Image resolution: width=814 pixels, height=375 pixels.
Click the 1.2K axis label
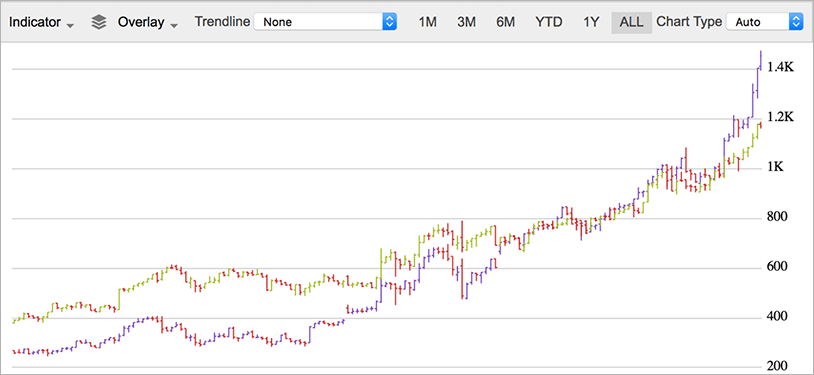(781, 117)
